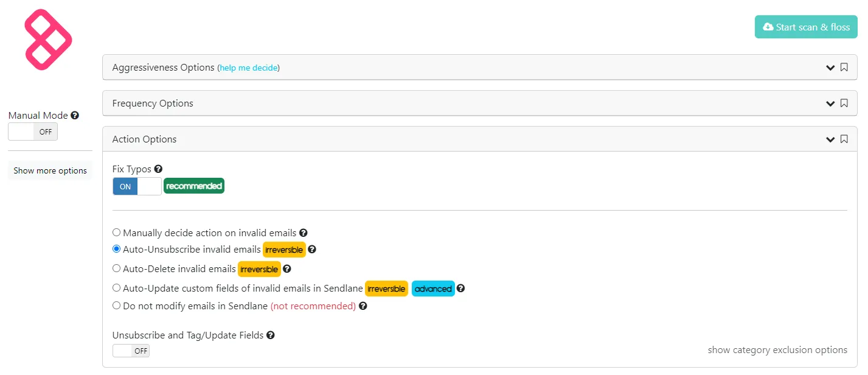Click help icon next to Fix Typos

tap(158, 169)
